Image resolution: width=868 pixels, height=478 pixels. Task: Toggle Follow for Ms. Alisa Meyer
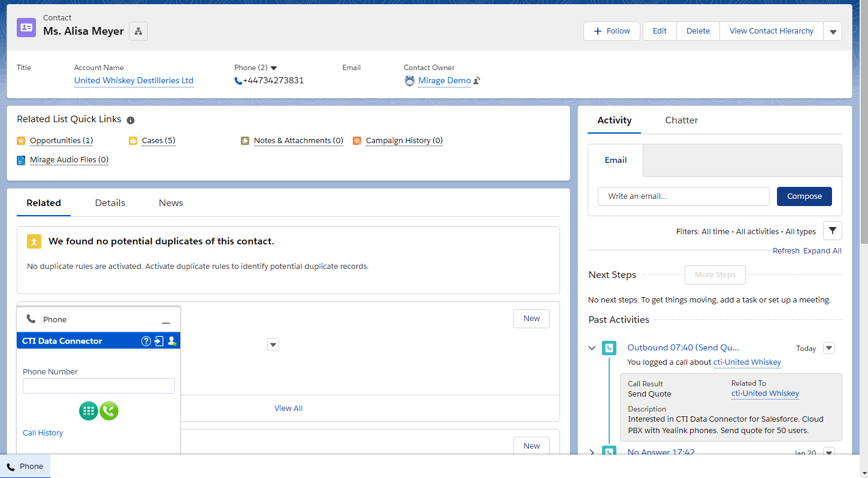pos(611,31)
